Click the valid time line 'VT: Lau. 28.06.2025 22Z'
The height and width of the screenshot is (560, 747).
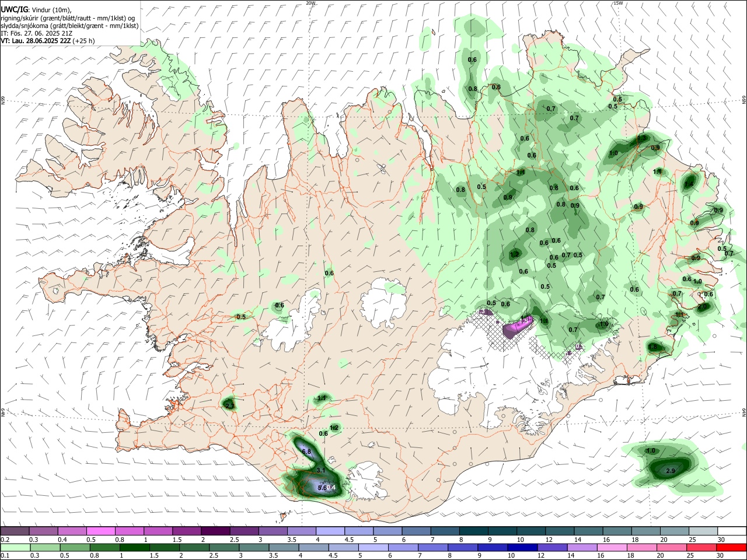pos(36,41)
